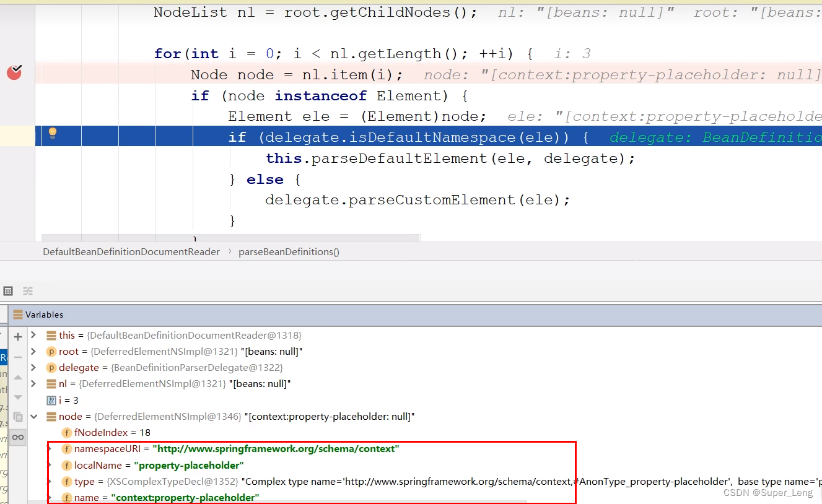Select the XSComplexTypeDecl@1352 type value
822x504 pixels.
click(172, 481)
